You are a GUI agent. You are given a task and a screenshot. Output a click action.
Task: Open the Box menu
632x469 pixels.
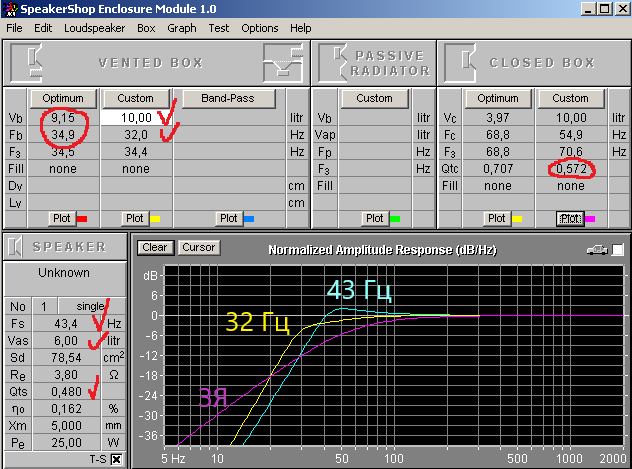click(146, 28)
